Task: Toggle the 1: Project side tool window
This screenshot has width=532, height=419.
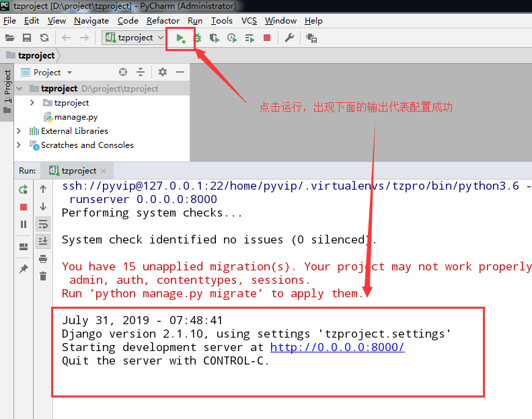Action: coord(7,91)
